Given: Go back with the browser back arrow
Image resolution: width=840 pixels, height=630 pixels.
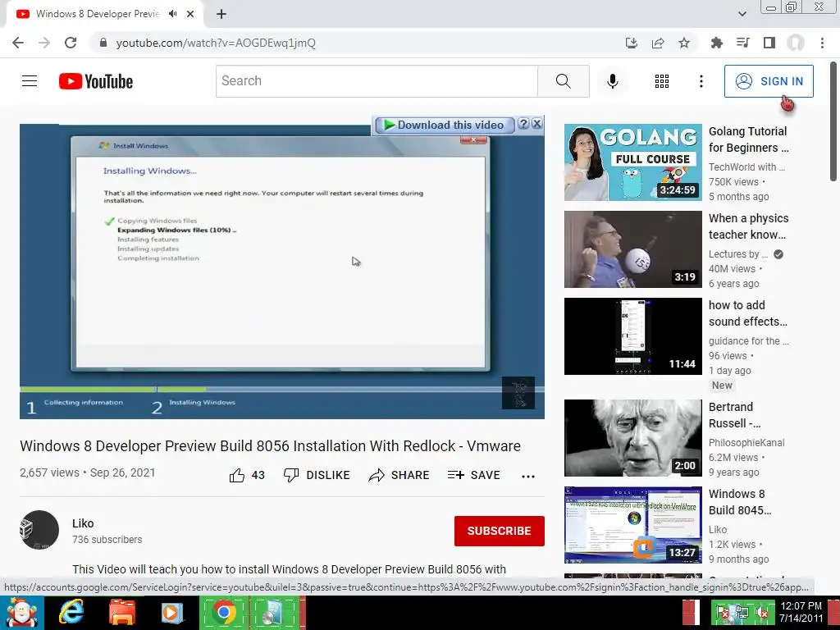Looking at the screenshot, I should 18,43.
